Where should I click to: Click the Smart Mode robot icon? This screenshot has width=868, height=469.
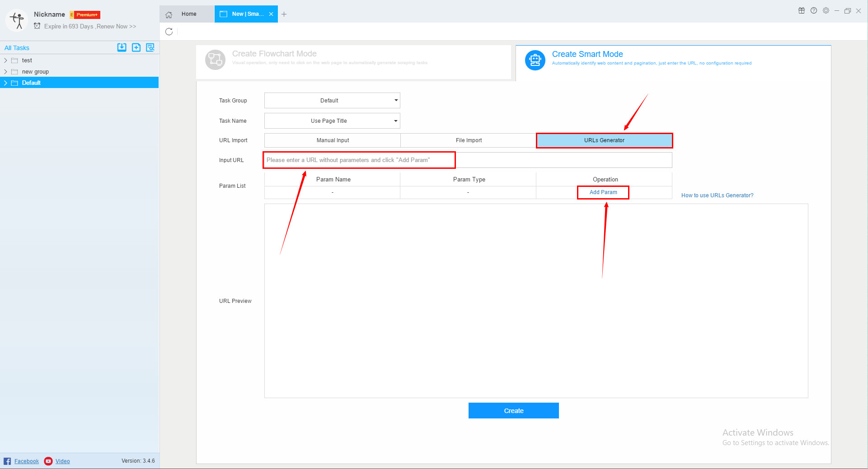(535, 60)
